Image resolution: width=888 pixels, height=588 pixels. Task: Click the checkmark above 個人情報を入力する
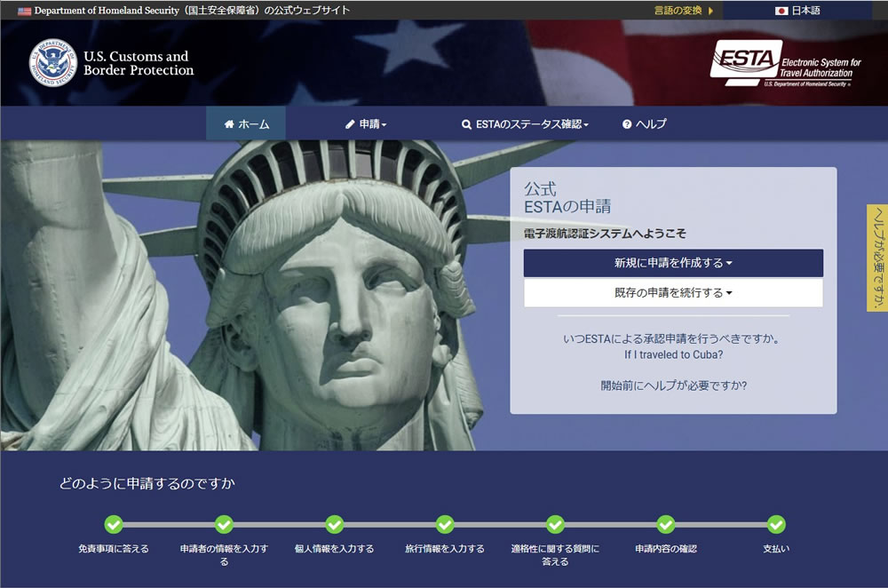pyautogui.click(x=335, y=524)
